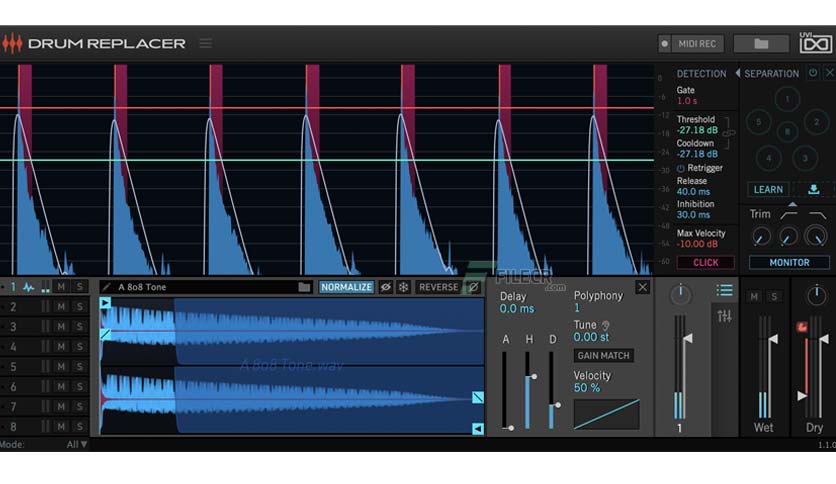Click the Max Velocity value -10.00 dB
The height and width of the screenshot is (484, 836).
pyautogui.click(x=697, y=244)
